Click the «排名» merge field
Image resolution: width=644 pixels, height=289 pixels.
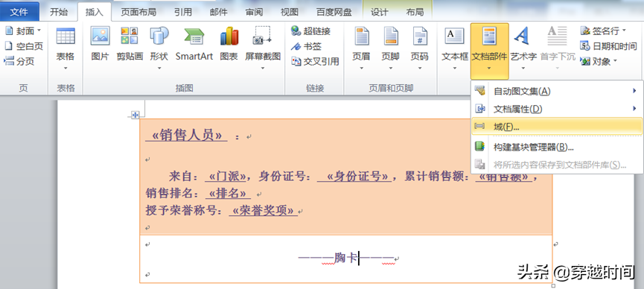228,194
